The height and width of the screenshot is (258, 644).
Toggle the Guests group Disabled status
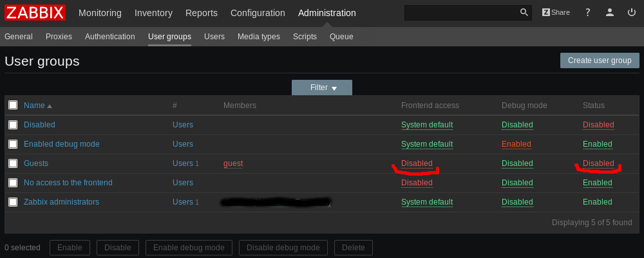pos(598,163)
